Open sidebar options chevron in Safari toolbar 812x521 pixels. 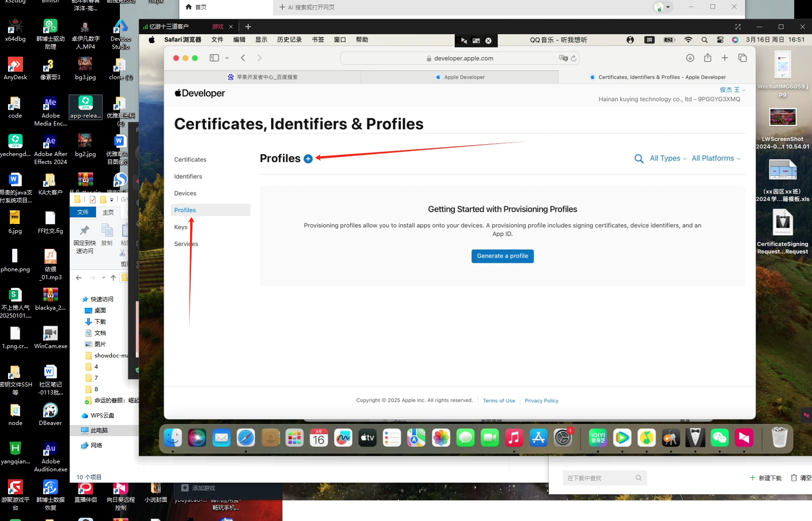pyautogui.click(x=227, y=58)
